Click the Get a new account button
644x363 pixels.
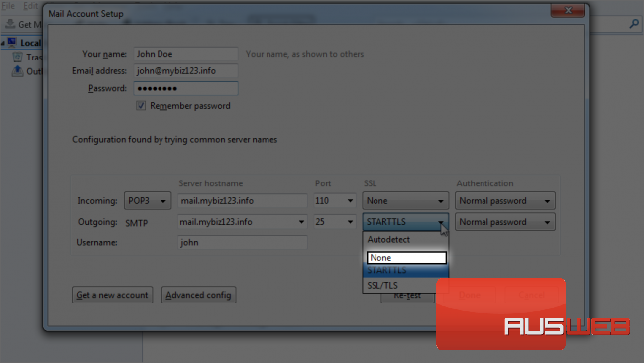pyautogui.click(x=113, y=295)
